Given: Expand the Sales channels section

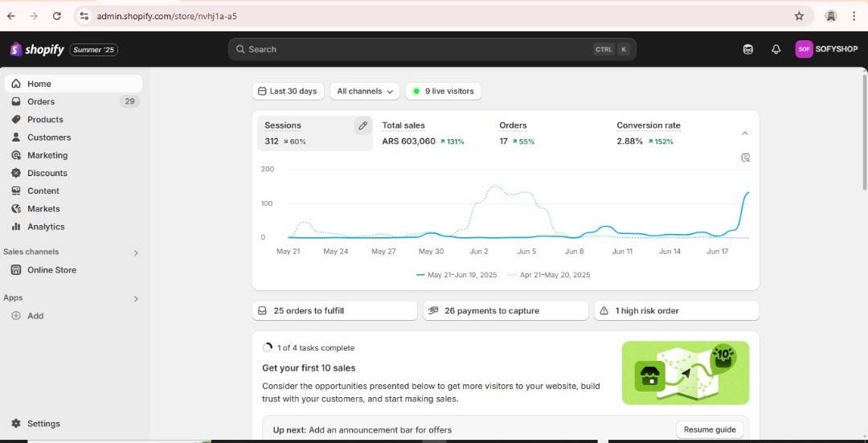Looking at the screenshot, I should click(136, 253).
